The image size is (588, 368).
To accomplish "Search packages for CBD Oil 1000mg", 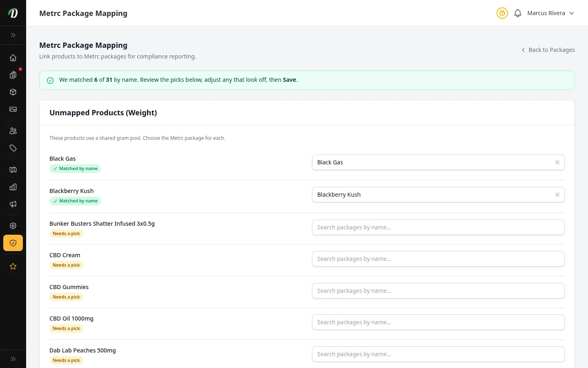I will click(x=438, y=322).
